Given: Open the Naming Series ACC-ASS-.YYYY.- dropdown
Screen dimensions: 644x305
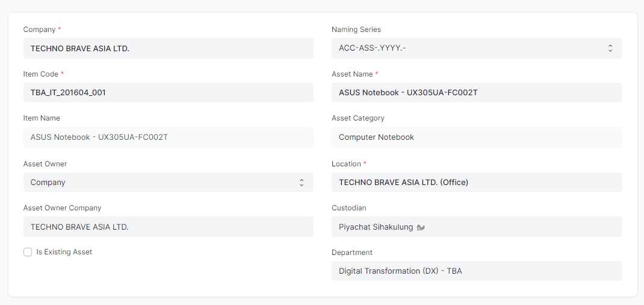Looking at the screenshot, I should [x=477, y=48].
